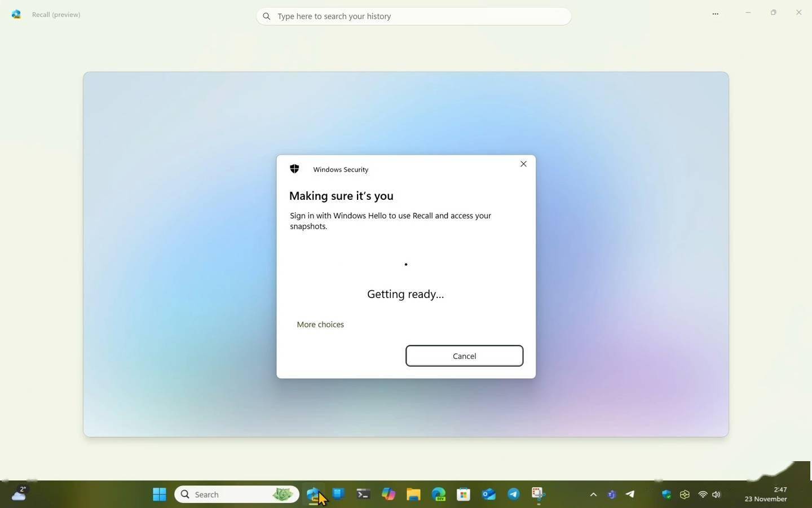Launch Copilot from the taskbar

(x=389, y=494)
